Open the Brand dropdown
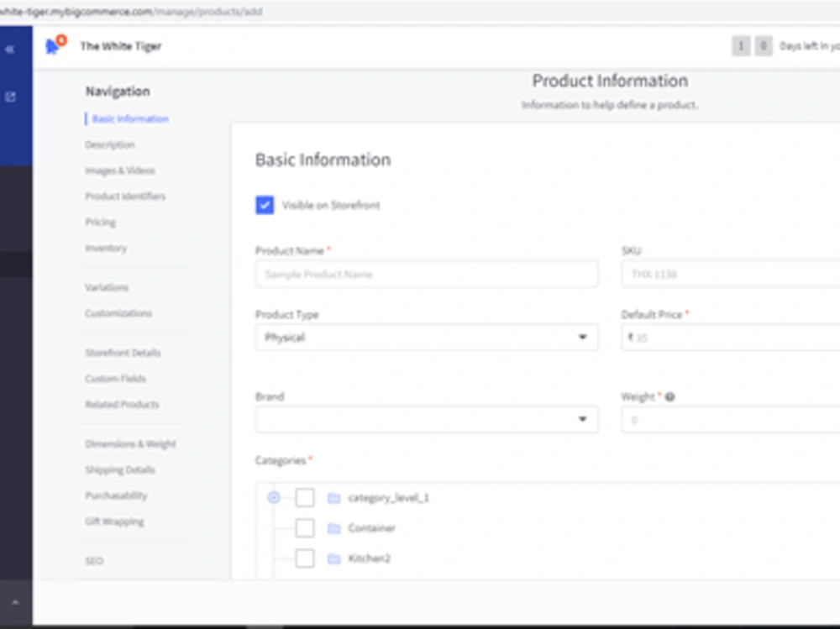This screenshot has width=840, height=629. click(x=427, y=420)
